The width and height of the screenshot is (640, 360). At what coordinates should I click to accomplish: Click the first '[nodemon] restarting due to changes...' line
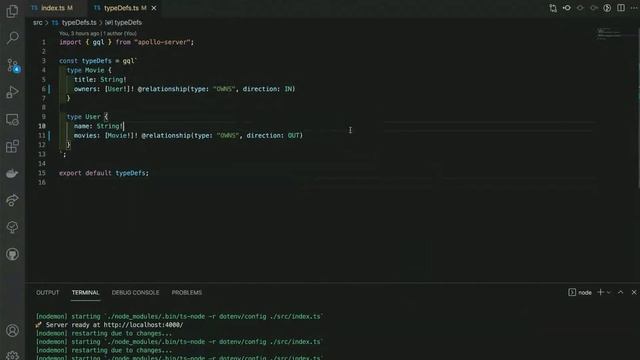104,333
